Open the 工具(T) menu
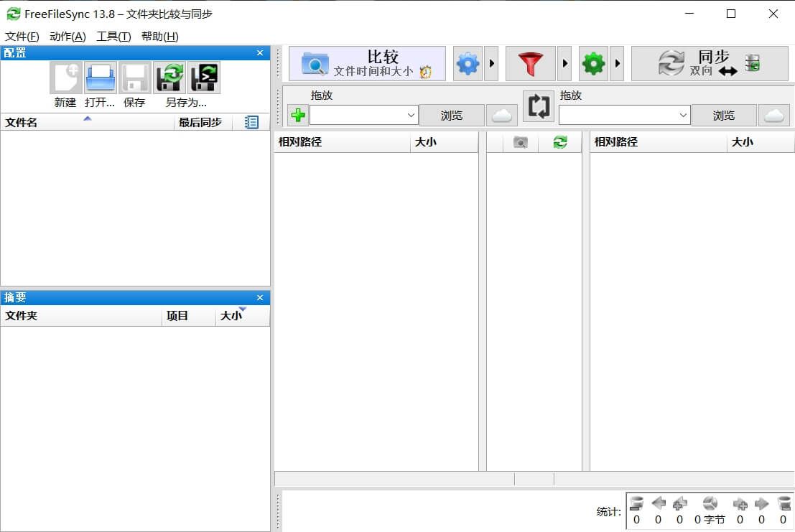Viewport: 795px width, 532px height. click(113, 37)
